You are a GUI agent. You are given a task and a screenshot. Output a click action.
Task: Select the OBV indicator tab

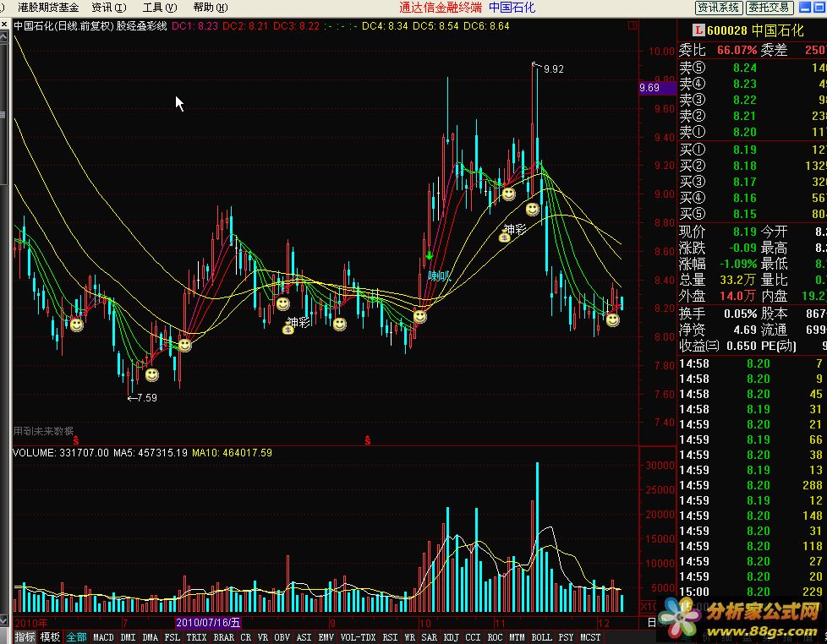pyautogui.click(x=282, y=637)
